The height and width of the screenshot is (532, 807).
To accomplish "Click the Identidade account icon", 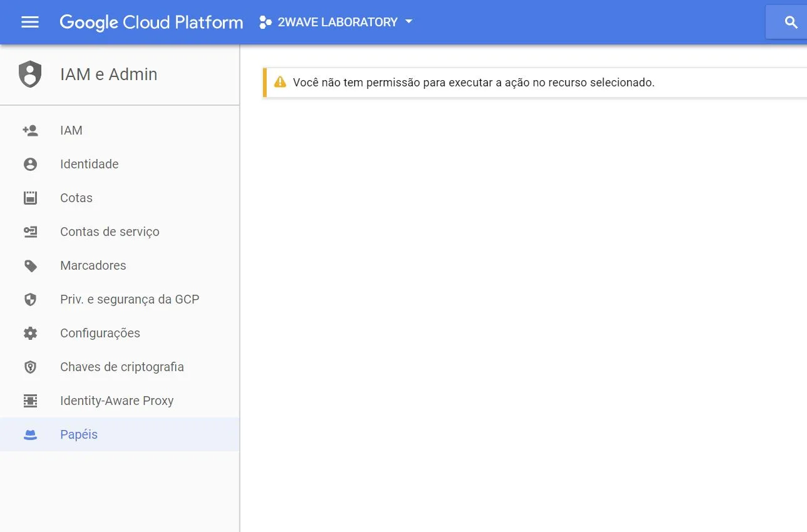I will point(30,164).
